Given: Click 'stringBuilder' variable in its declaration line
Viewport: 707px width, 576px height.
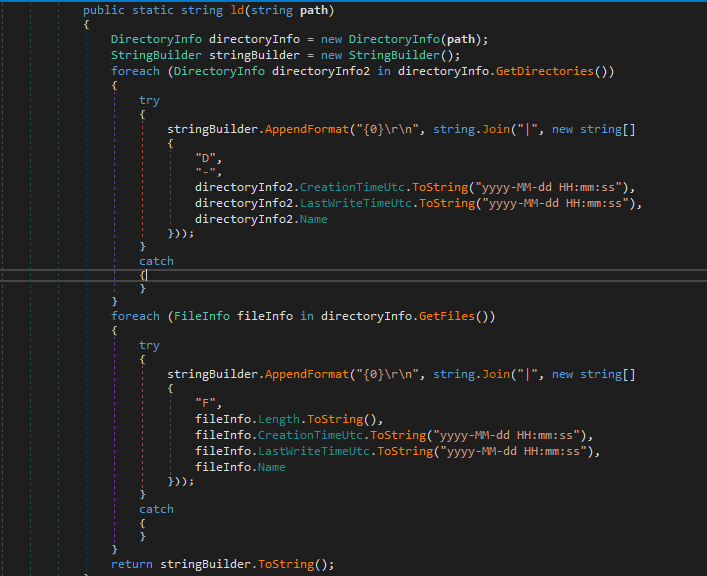Looking at the screenshot, I should click(x=254, y=55).
